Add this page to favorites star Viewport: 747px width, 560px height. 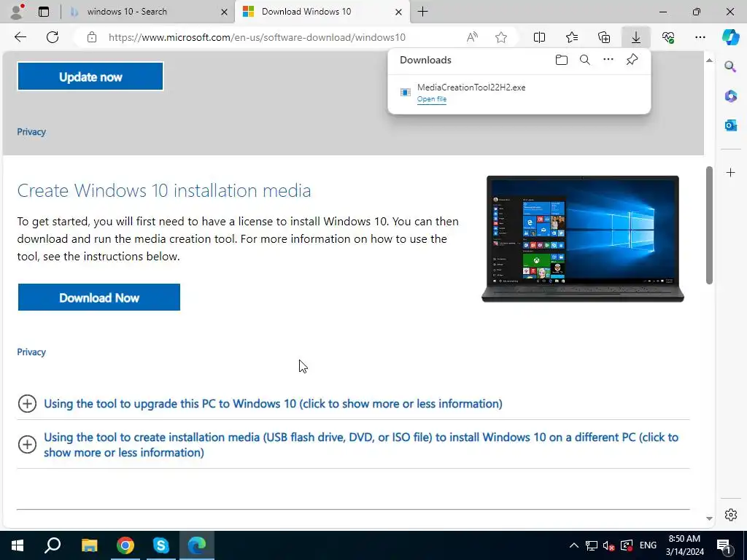click(500, 37)
